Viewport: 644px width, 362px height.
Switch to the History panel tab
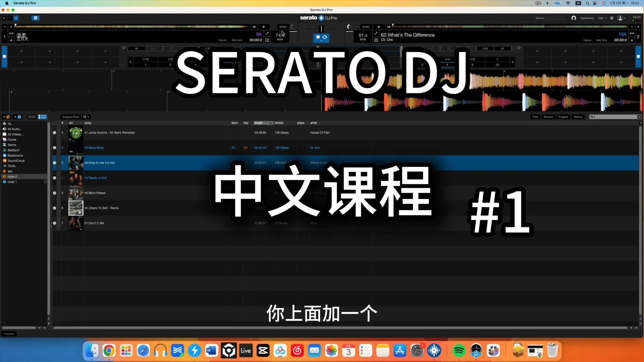point(578,117)
